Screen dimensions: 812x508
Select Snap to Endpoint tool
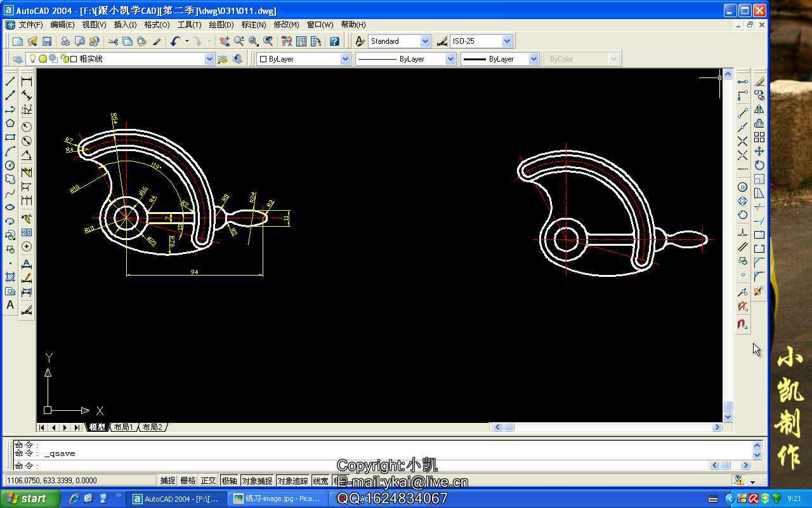point(743,113)
